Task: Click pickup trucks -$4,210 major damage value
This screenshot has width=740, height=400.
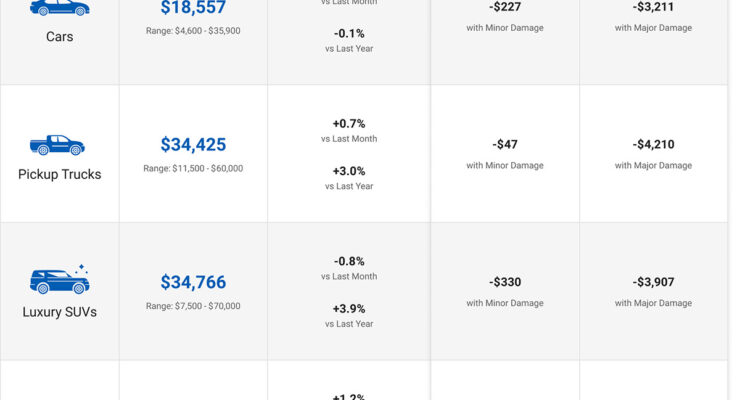Action: pos(653,144)
